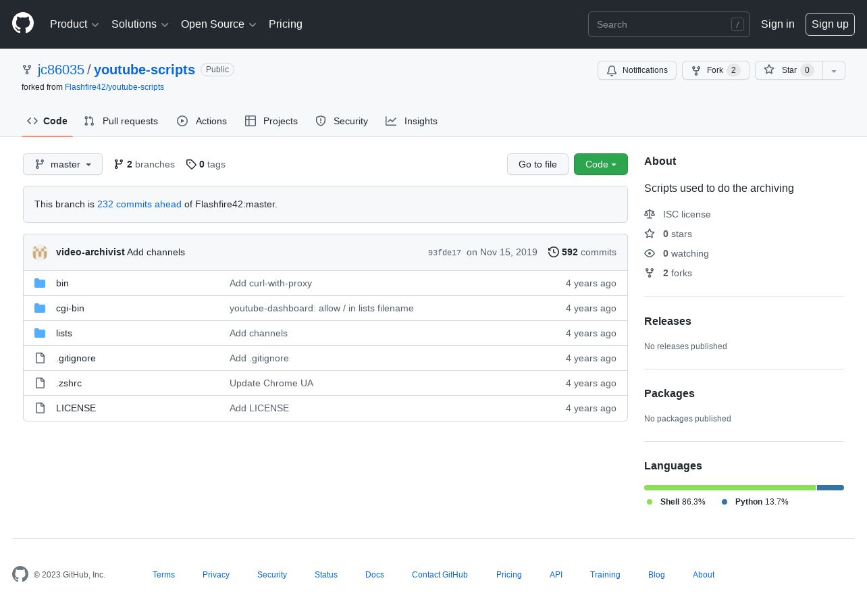Open commit hash 93fde17
Image resolution: width=867 pixels, height=616 pixels.
click(x=444, y=253)
